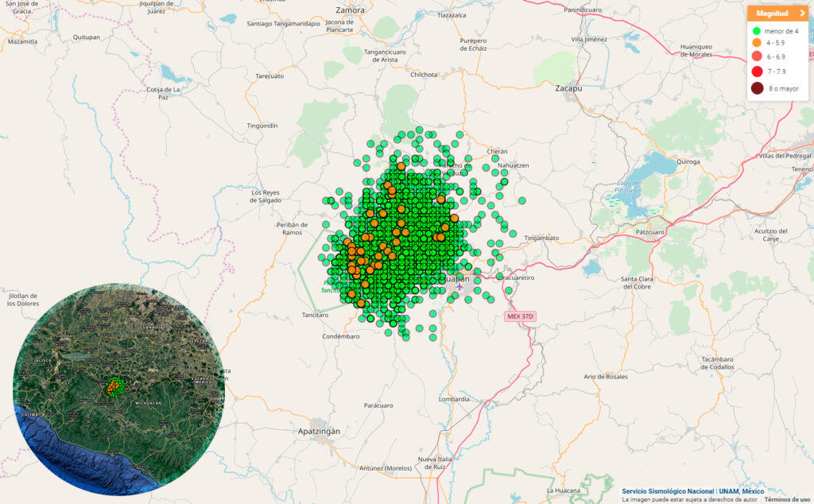Open the Servicio Sismológico Nacional link
Image resolution: width=814 pixels, height=504 pixels.
668,491
